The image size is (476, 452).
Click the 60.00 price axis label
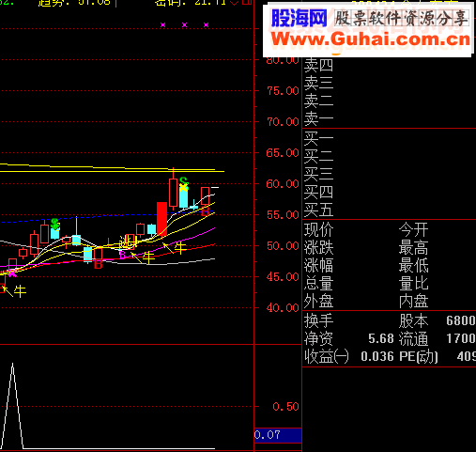[x=283, y=184]
